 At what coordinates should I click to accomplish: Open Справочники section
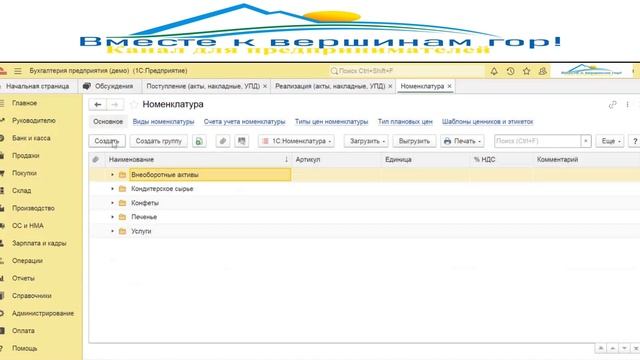pyautogui.click(x=31, y=296)
